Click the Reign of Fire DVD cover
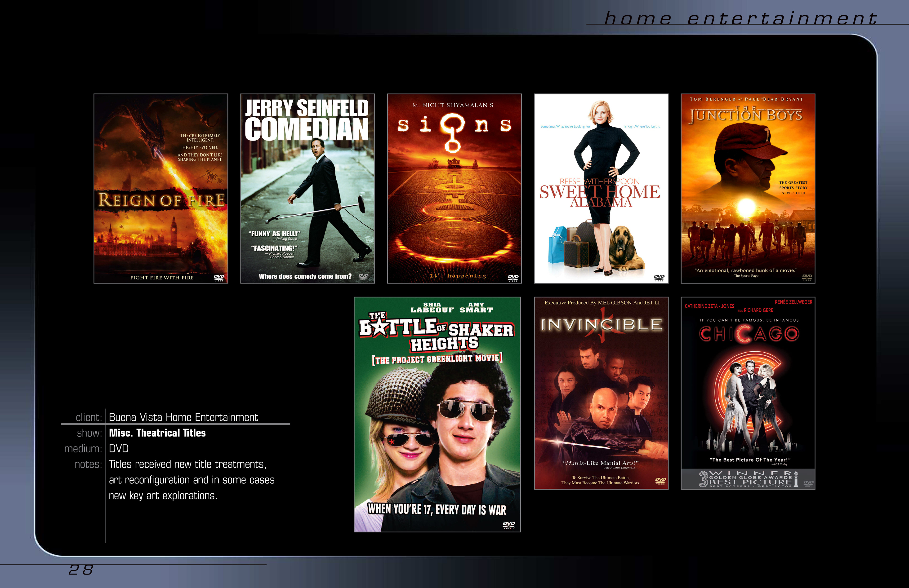This screenshot has height=588, width=909. [161, 188]
